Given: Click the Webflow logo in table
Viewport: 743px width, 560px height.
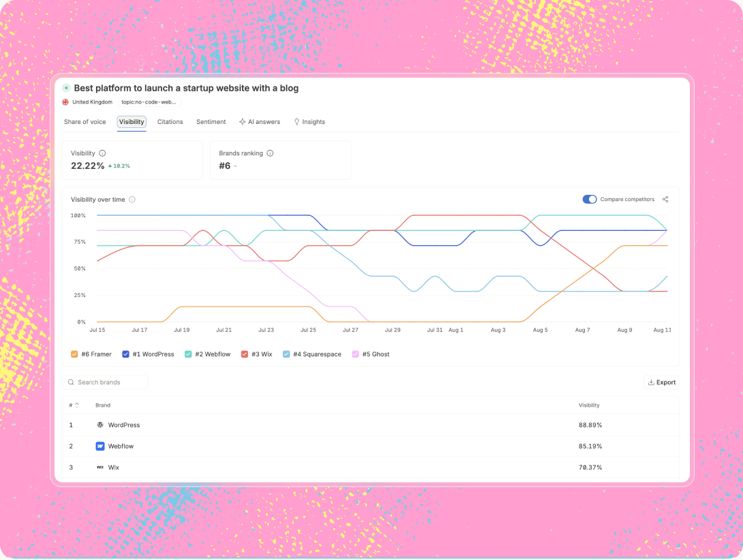Looking at the screenshot, I should coord(100,446).
